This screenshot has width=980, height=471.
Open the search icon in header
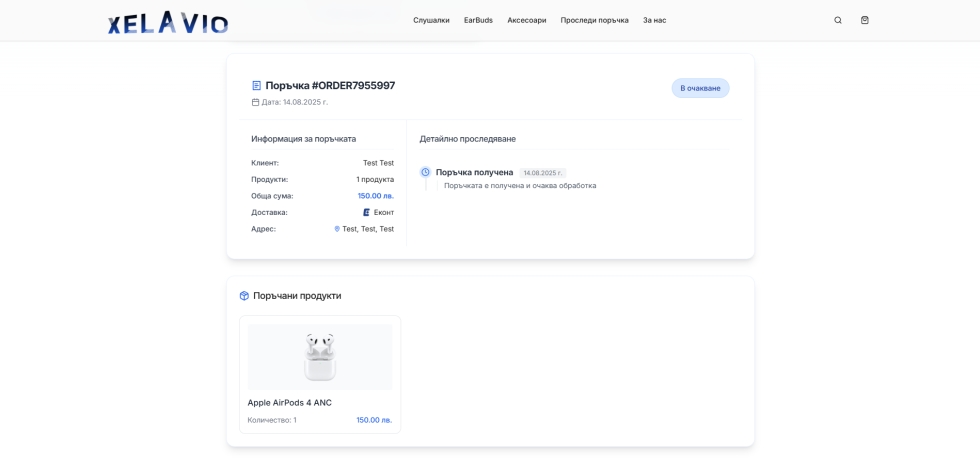[838, 20]
